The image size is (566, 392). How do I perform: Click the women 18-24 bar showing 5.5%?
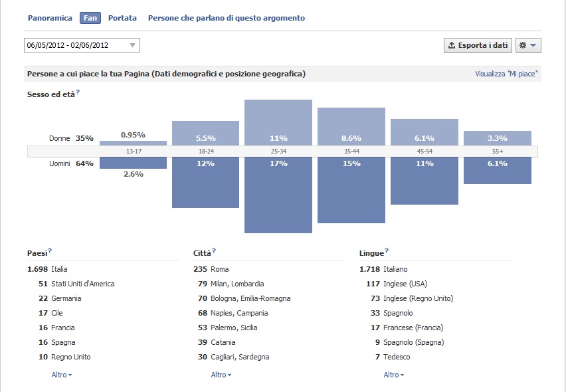(205, 133)
